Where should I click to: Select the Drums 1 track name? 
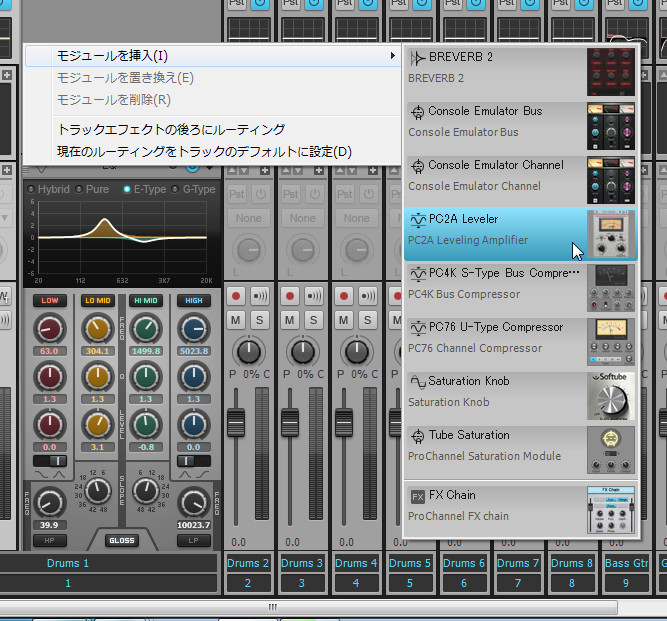click(x=68, y=563)
